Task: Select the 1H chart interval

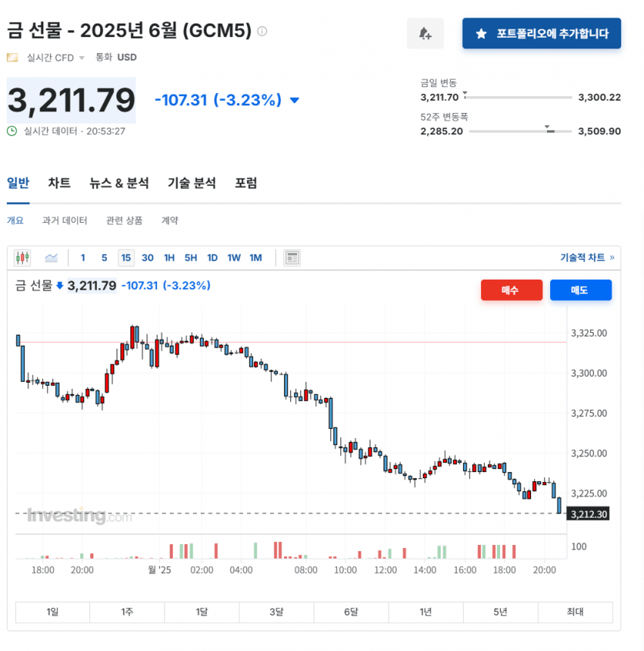Action: [169, 258]
